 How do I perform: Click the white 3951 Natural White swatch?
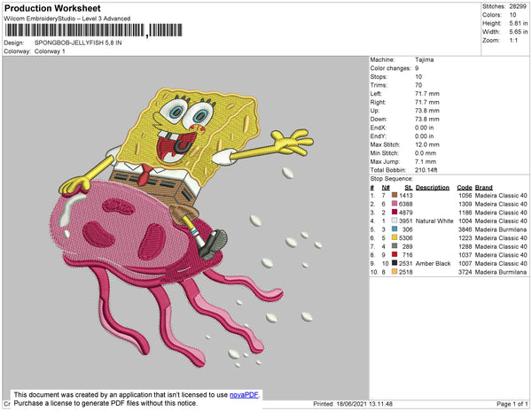395,221
